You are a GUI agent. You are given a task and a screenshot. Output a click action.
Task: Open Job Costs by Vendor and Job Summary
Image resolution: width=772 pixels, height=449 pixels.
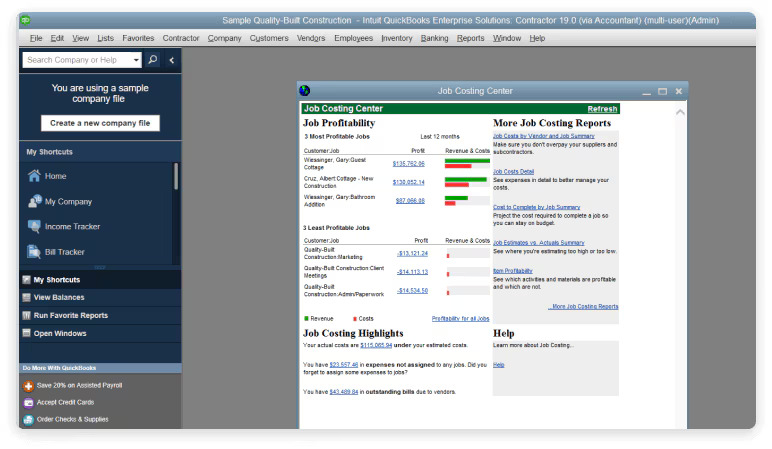click(544, 136)
